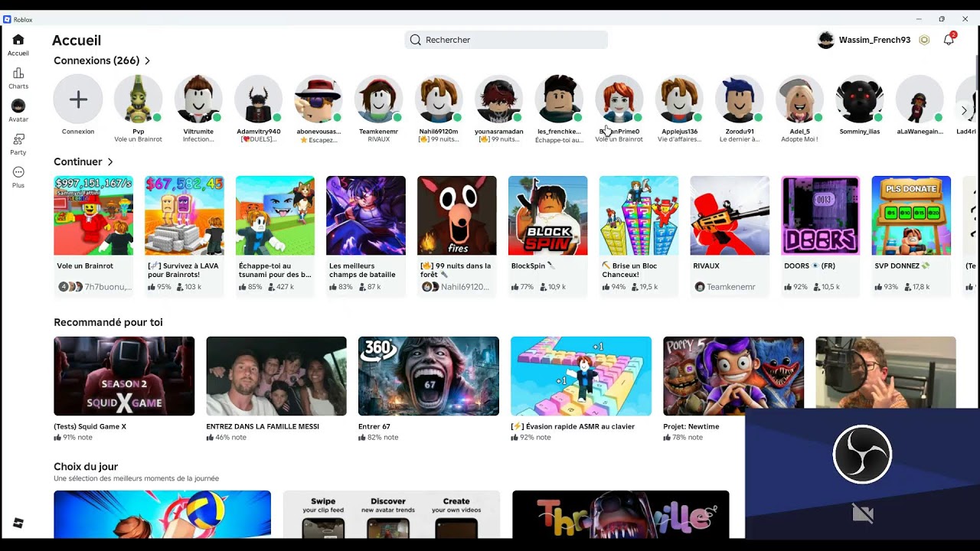Click the Rechercher search field
This screenshot has width=980, height=551.
click(x=506, y=40)
